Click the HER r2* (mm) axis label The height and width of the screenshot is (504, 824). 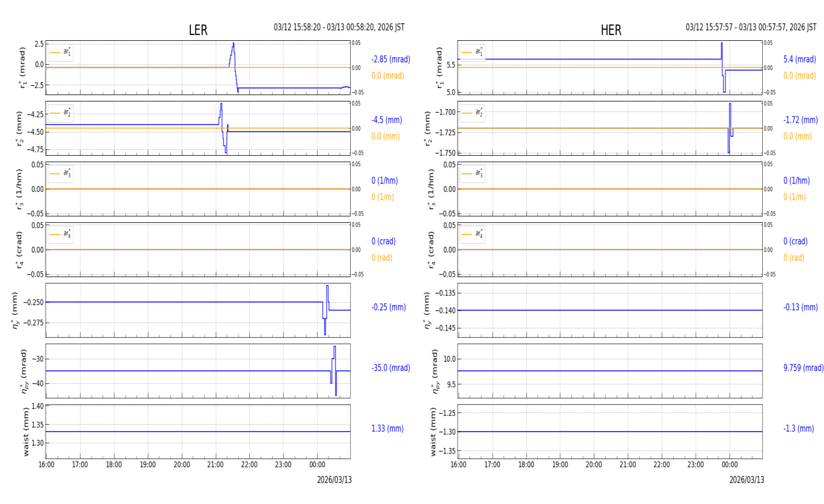(428, 129)
